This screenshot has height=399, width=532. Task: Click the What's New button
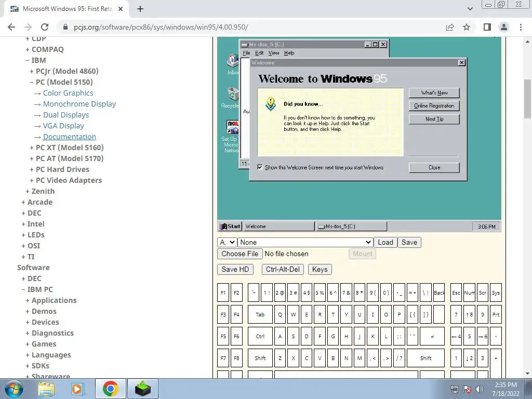pos(434,92)
